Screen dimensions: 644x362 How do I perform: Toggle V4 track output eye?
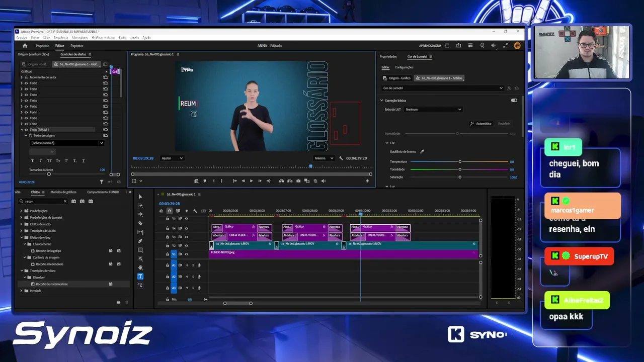186,228
